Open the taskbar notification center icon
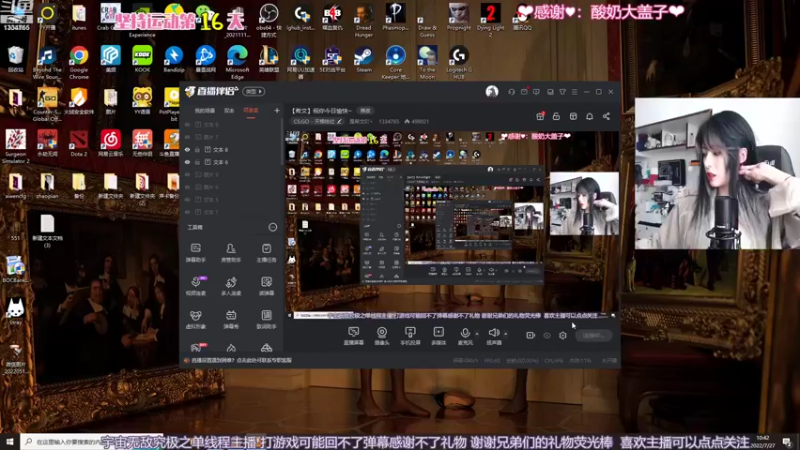 (787, 442)
